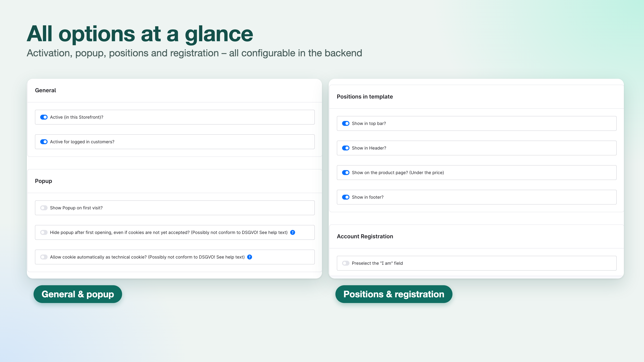644x362 pixels.
Task: Click the Show Popup on first visit label
Action: (x=76, y=208)
